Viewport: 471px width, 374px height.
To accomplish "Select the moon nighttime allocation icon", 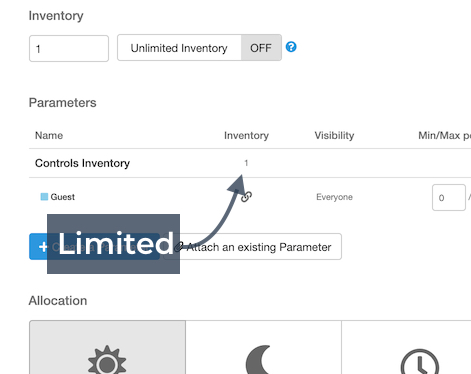I will tap(258, 360).
